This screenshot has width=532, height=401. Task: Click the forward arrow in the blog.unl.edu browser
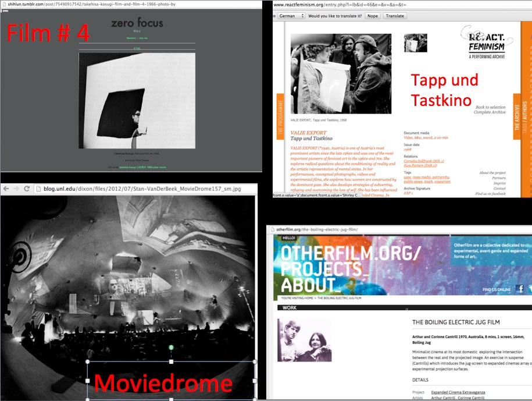pos(16,189)
